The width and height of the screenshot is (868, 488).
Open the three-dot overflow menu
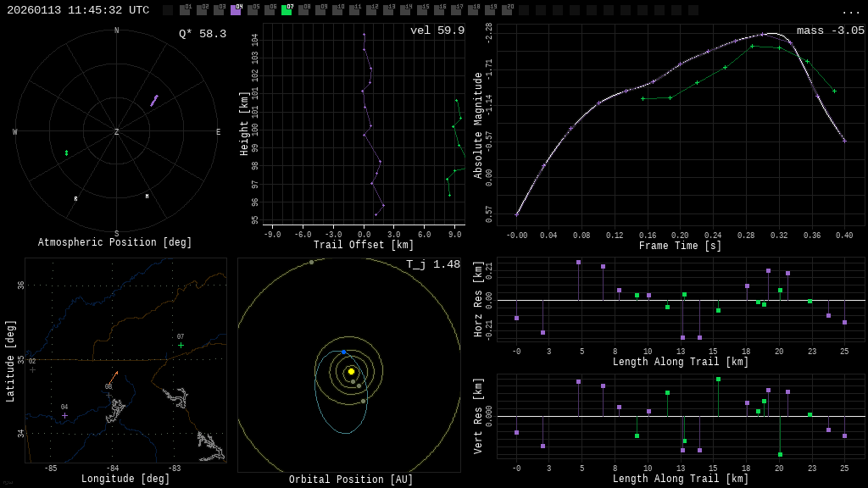850,11
